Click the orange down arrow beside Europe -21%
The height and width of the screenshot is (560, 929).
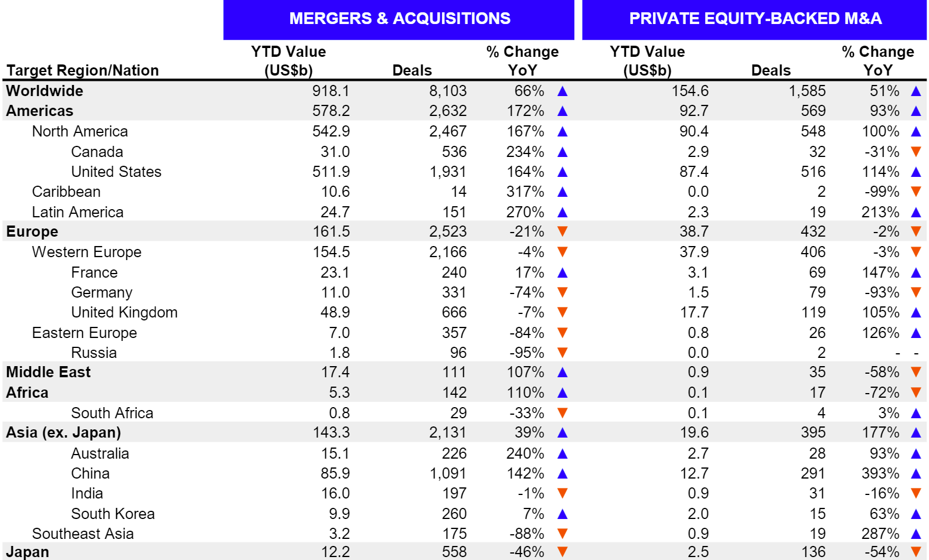click(563, 231)
